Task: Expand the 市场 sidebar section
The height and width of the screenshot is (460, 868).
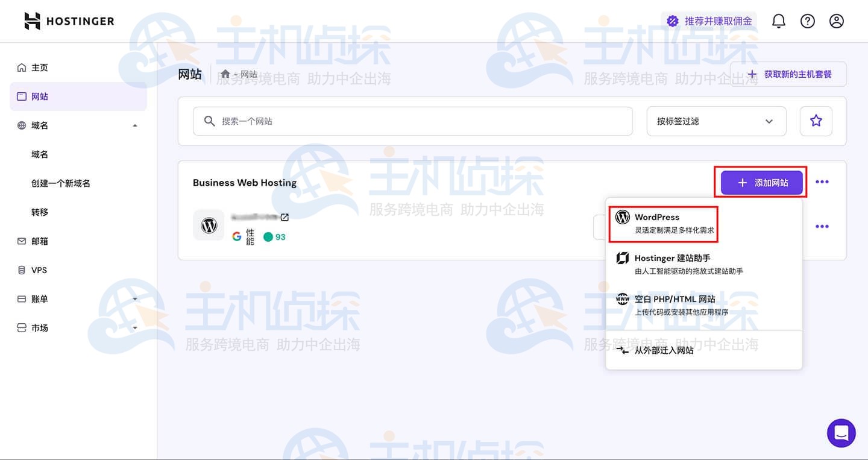Action: tap(135, 328)
